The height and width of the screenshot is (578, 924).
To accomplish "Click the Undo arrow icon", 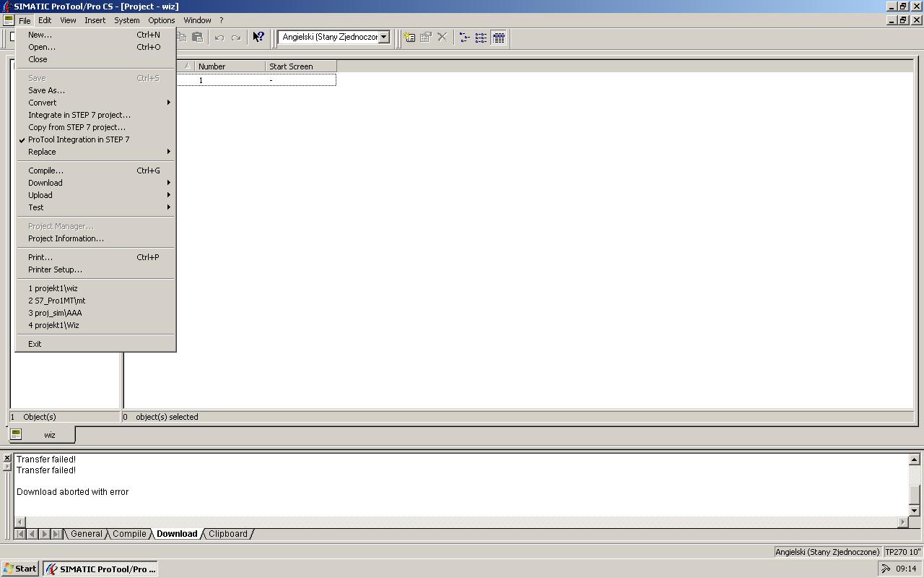I will pyautogui.click(x=219, y=38).
